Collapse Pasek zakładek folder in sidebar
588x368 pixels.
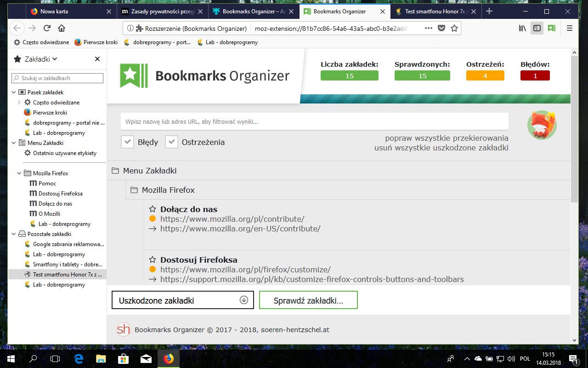coord(14,92)
